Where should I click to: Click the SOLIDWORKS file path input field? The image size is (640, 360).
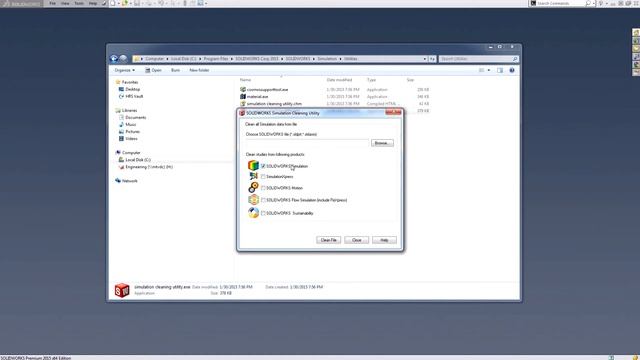pyautogui.click(x=307, y=143)
